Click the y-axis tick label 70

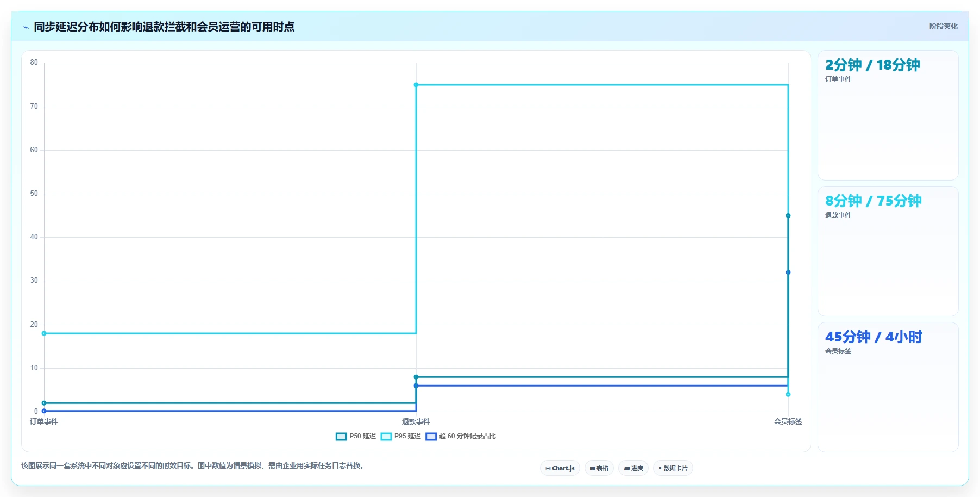click(x=34, y=107)
